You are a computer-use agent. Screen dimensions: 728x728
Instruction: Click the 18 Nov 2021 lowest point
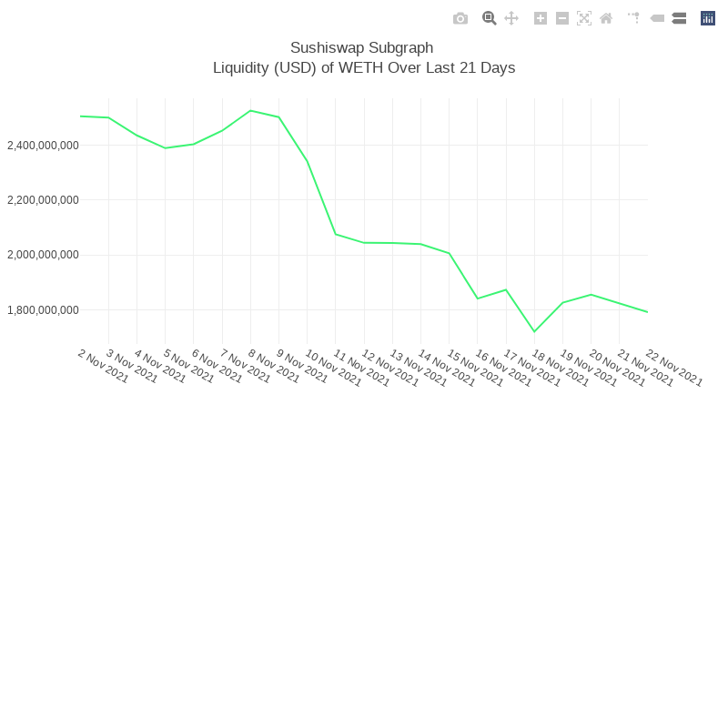[x=534, y=331]
